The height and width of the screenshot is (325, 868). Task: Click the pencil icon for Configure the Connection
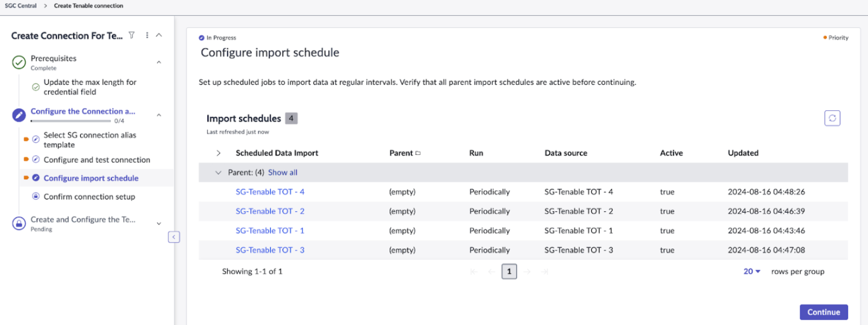click(19, 115)
